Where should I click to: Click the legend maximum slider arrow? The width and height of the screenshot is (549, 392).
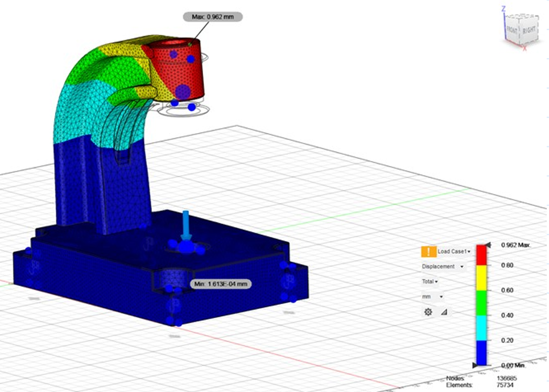(488, 245)
